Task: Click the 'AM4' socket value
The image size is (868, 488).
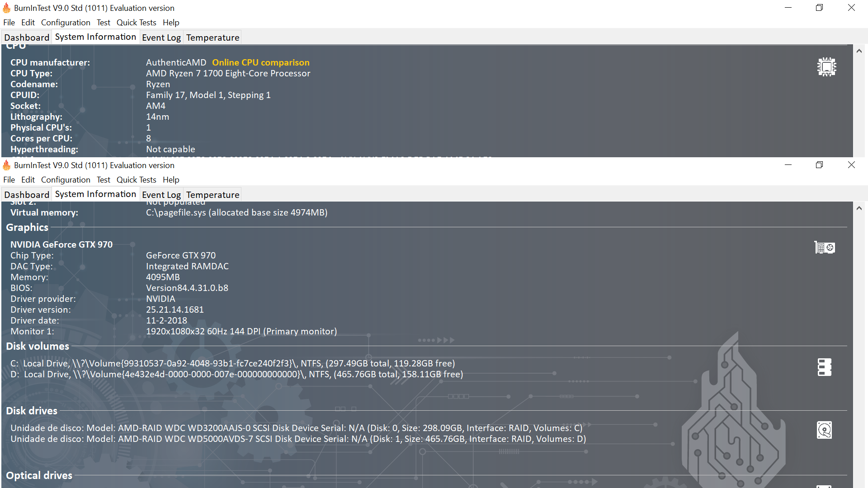Action: pyautogui.click(x=156, y=106)
